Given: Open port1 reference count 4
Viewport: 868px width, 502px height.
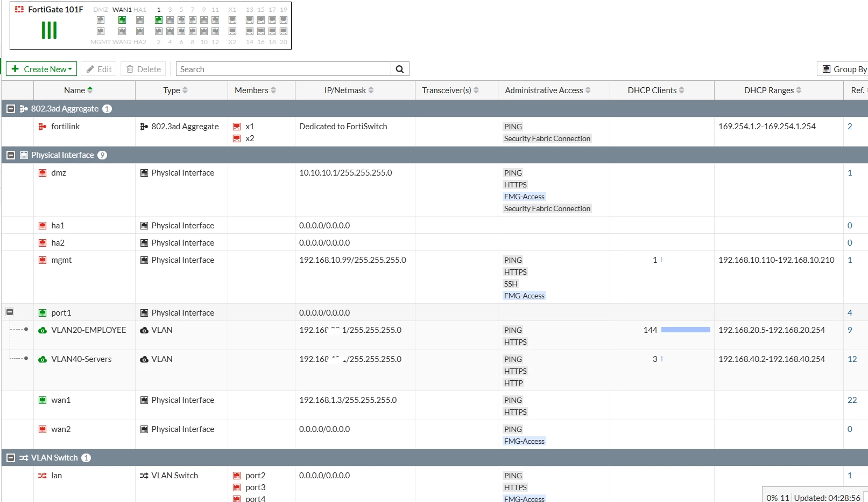Looking at the screenshot, I should (850, 313).
